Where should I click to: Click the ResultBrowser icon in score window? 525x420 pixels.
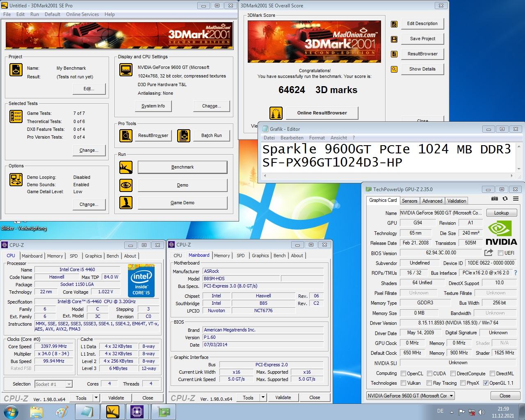click(x=394, y=54)
